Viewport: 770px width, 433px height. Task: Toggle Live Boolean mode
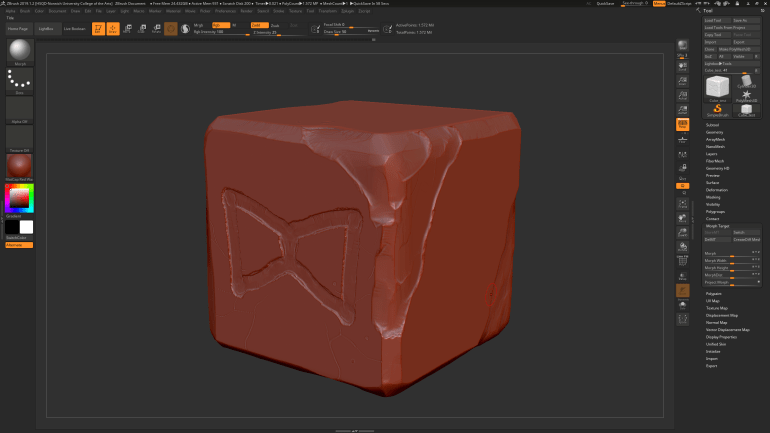coord(75,29)
